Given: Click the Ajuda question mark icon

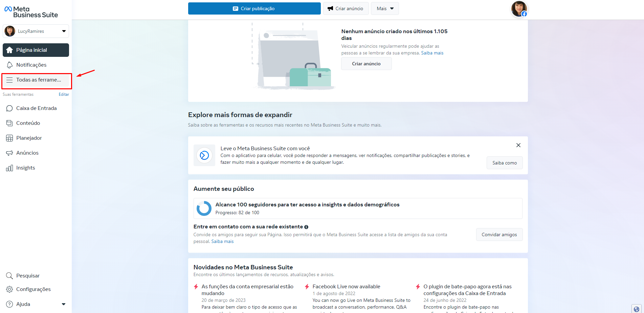Looking at the screenshot, I should (9, 304).
